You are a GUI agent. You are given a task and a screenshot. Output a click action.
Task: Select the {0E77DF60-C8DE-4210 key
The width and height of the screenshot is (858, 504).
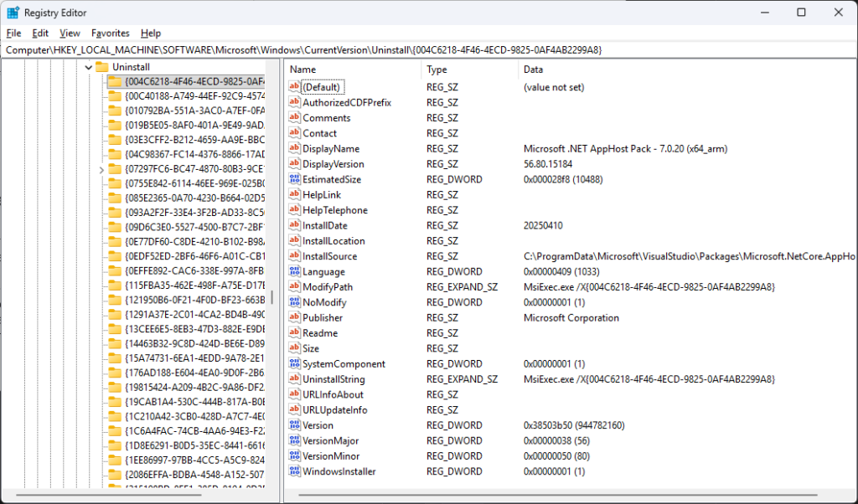pyautogui.click(x=194, y=241)
